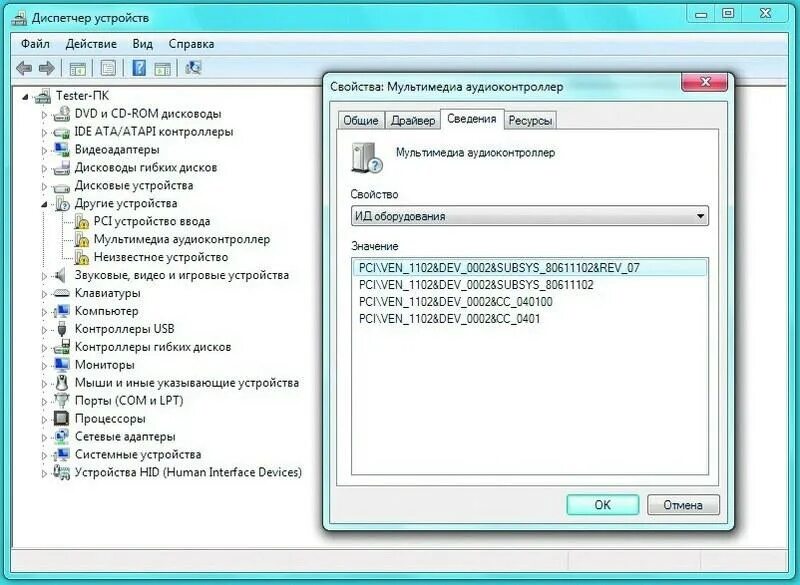Open the Вид menu

click(142, 44)
